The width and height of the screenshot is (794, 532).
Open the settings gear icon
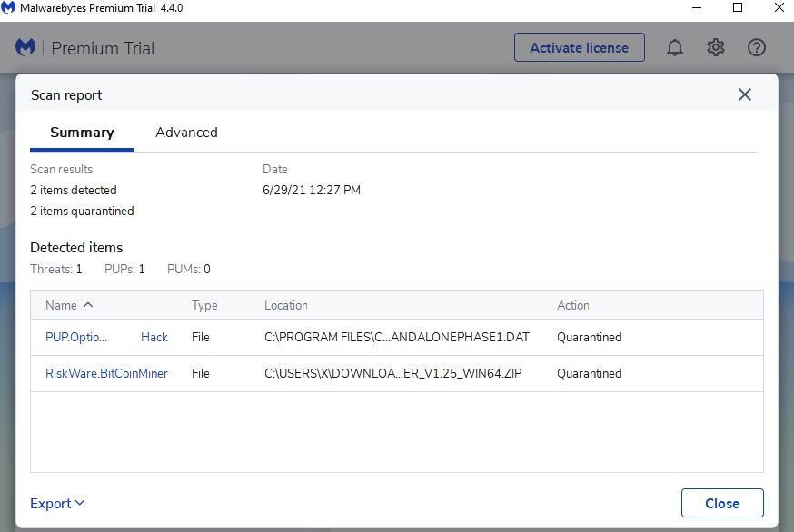[716, 47]
